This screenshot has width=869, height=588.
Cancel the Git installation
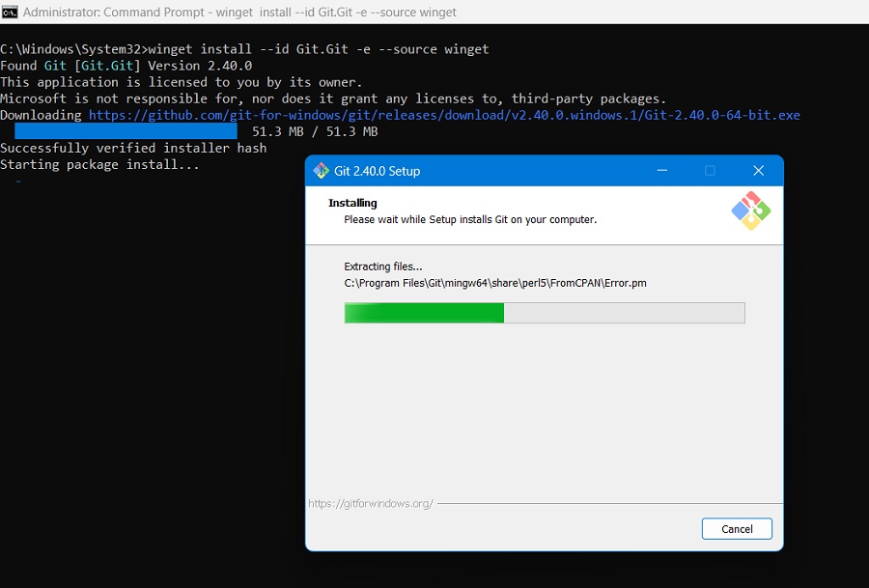coord(737,528)
